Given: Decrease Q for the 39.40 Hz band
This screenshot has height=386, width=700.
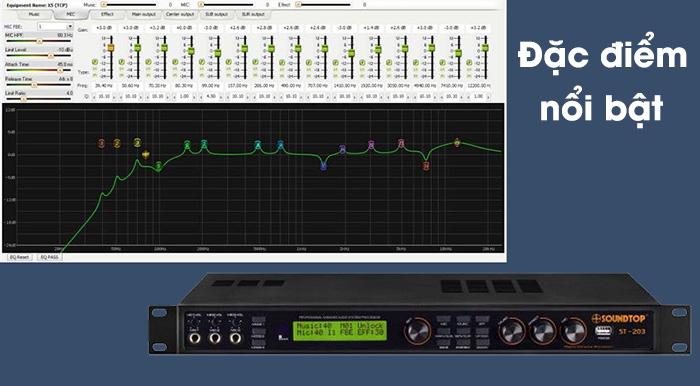Looking at the screenshot, I should [x=94, y=96].
